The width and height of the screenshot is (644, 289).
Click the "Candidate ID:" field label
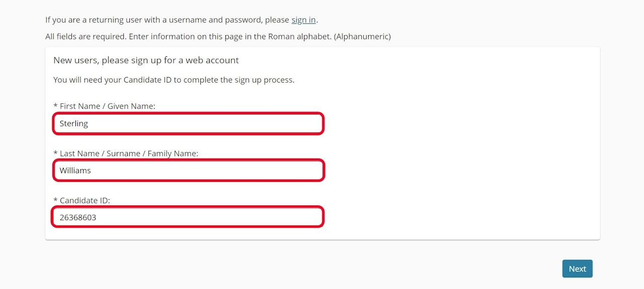click(85, 200)
